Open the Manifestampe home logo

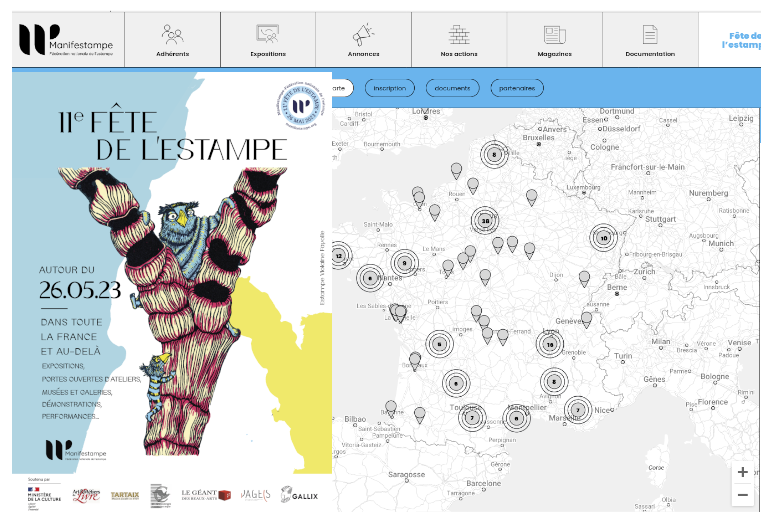[66, 40]
